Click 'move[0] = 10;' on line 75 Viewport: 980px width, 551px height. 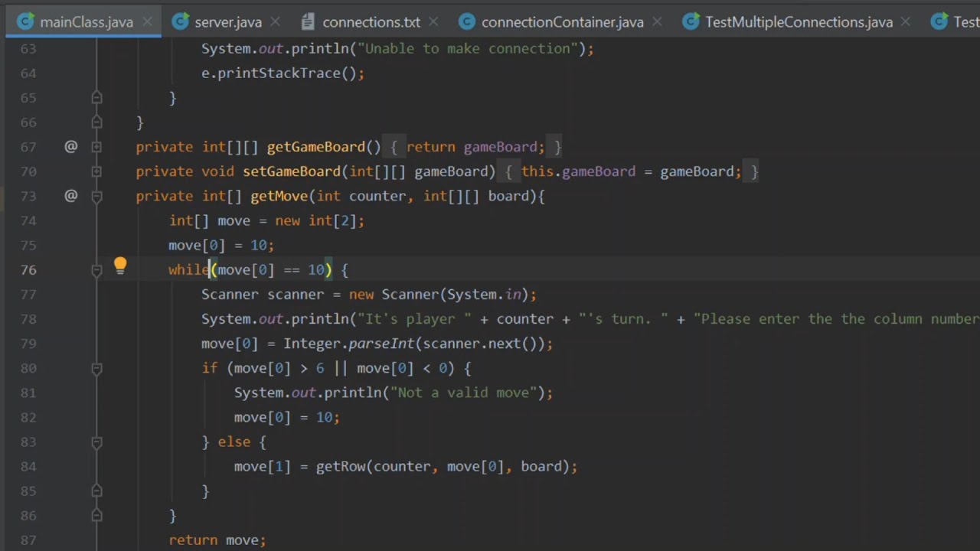coord(221,245)
